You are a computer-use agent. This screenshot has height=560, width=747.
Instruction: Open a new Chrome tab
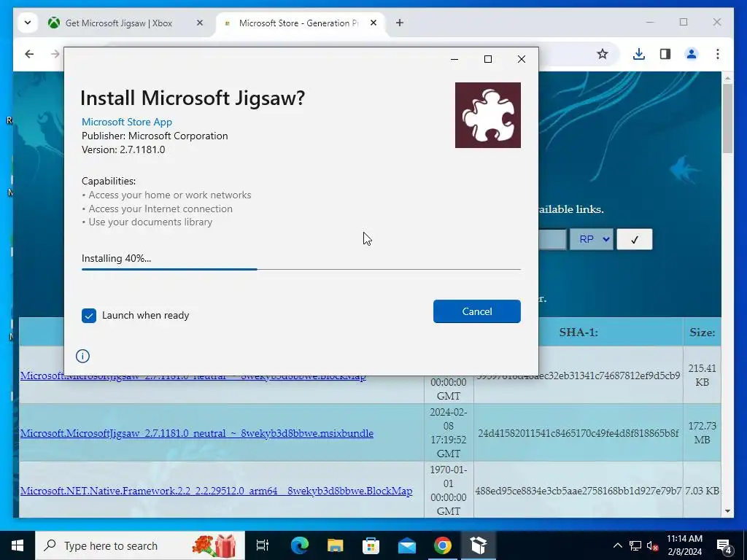400,23
